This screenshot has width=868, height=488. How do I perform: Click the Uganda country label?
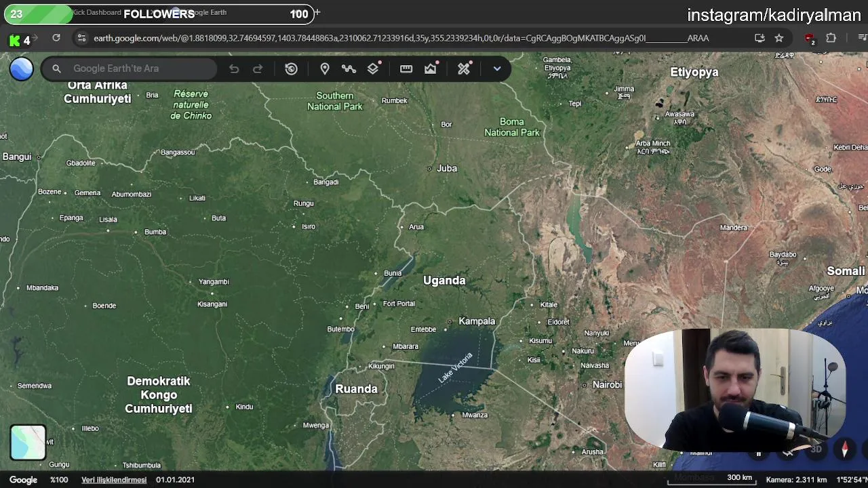[x=444, y=281]
